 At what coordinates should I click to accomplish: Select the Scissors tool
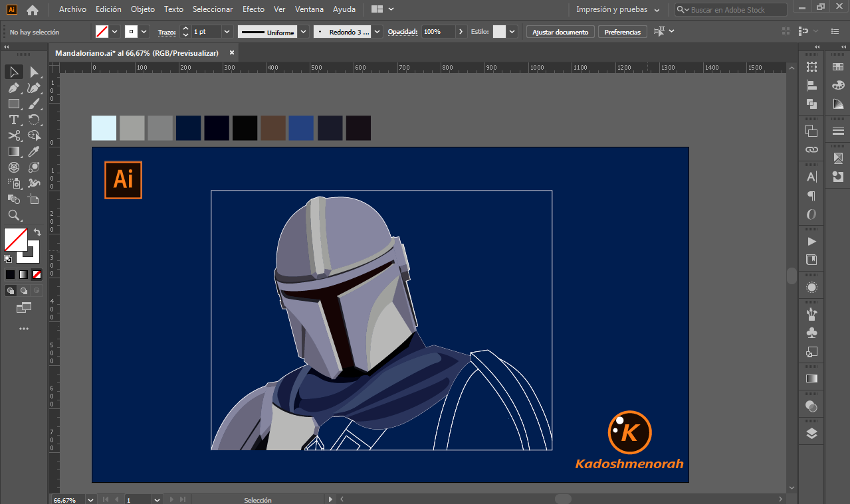point(13,135)
